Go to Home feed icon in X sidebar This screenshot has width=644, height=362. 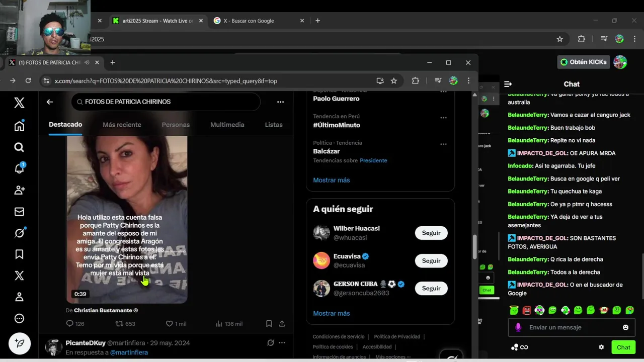tap(19, 126)
